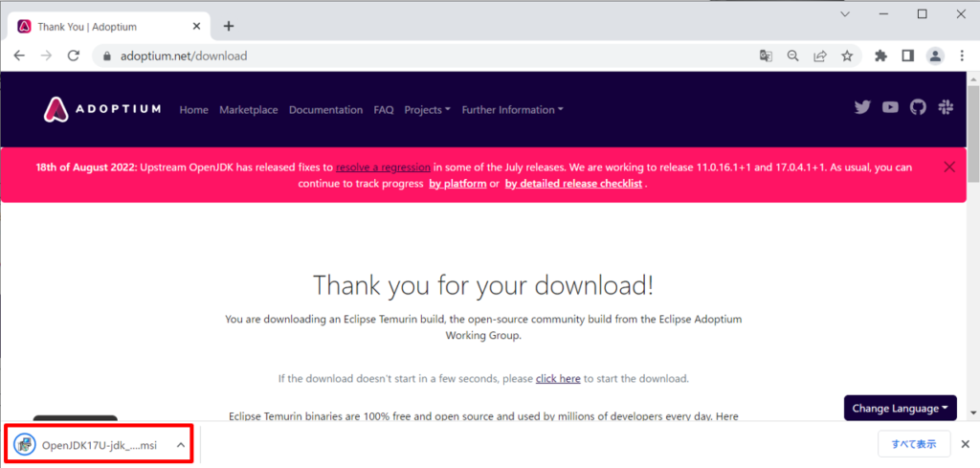The image size is (980, 468).
Task: Go to Home in navigation
Action: 193,109
